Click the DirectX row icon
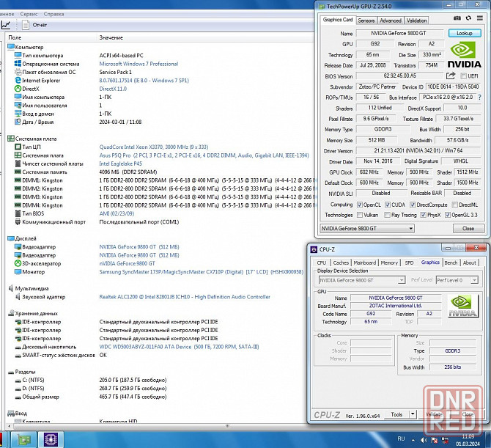 point(18,89)
